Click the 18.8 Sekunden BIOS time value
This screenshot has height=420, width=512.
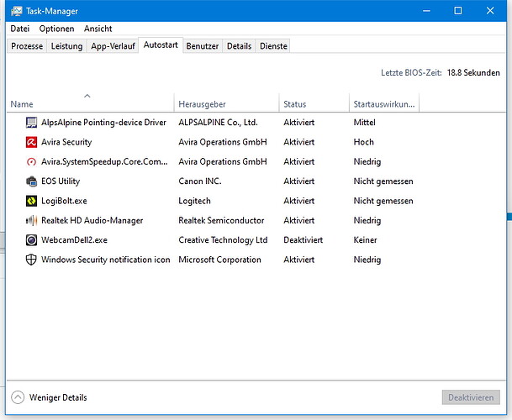click(473, 73)
